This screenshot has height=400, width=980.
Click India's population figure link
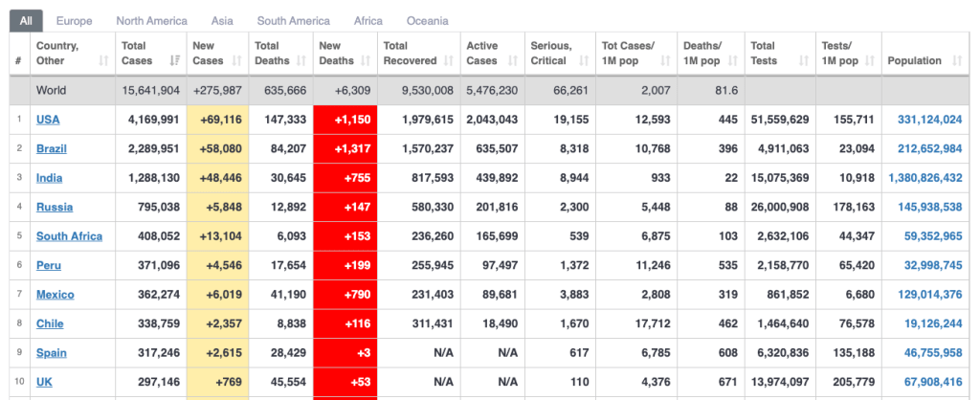(x=924, y=178)
